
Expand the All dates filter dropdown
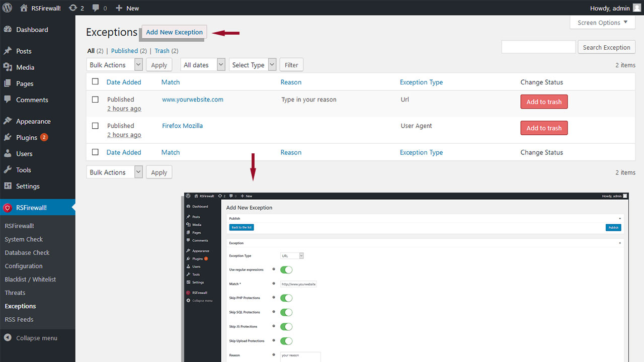click(x=203, y=65)
